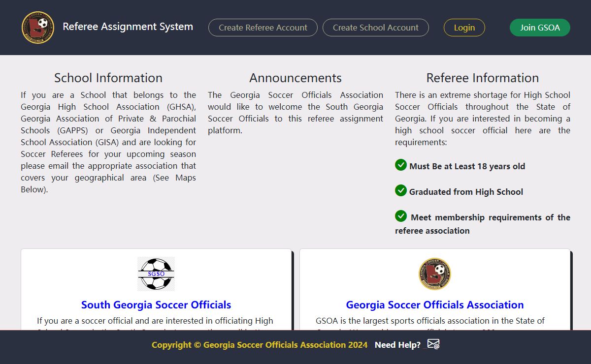Click the Graduated from High School text
The image size is (591, 364).
tap(466, 192)
